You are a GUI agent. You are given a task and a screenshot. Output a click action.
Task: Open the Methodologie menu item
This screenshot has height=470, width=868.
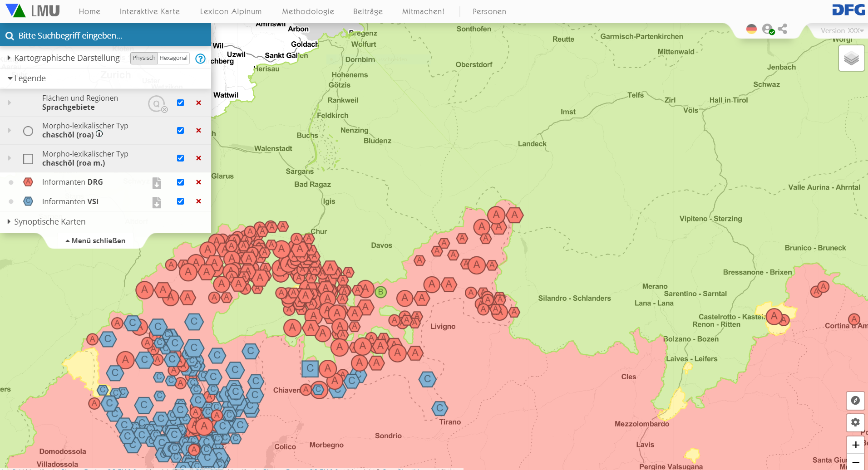pos(308,11)
